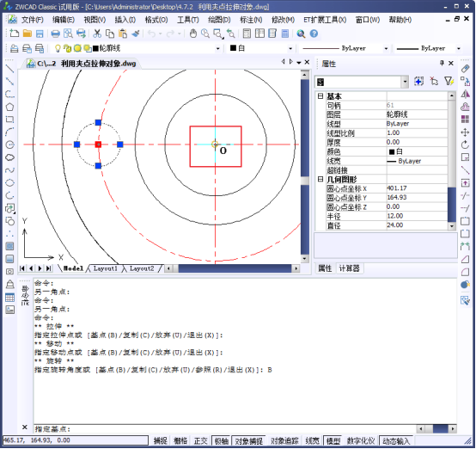Open a drawing with the folder icon
476x449 pixels.
point(27,34)
